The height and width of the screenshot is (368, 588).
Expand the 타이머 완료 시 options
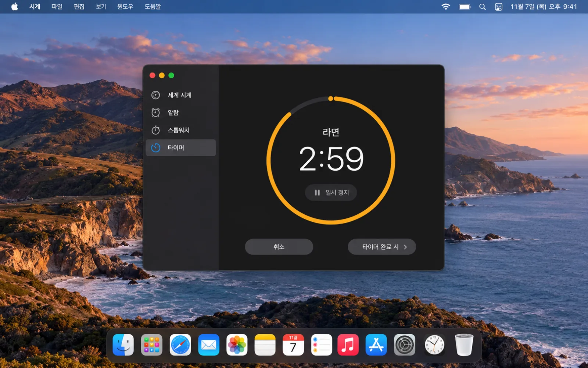[x=382, y=247]
